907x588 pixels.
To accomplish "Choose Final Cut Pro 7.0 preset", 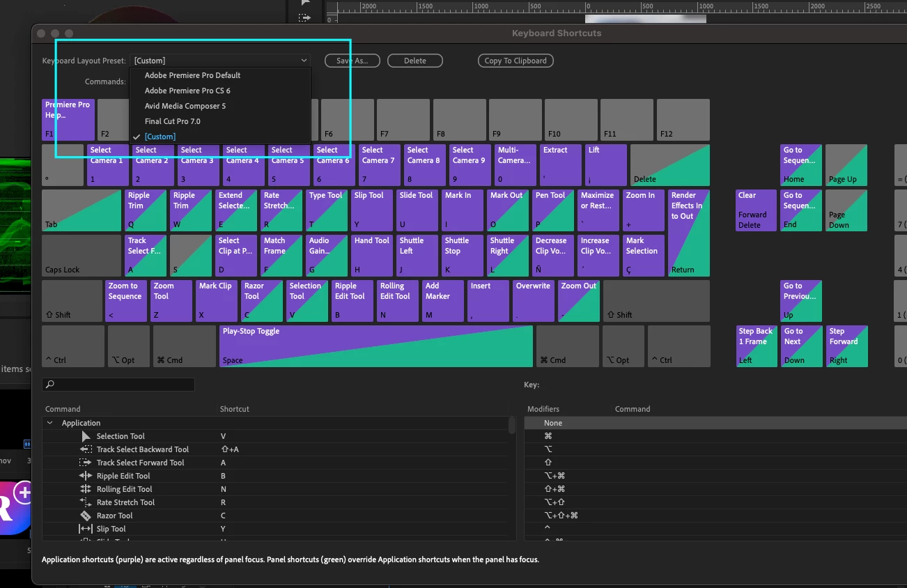I will [x=173, y=121].
